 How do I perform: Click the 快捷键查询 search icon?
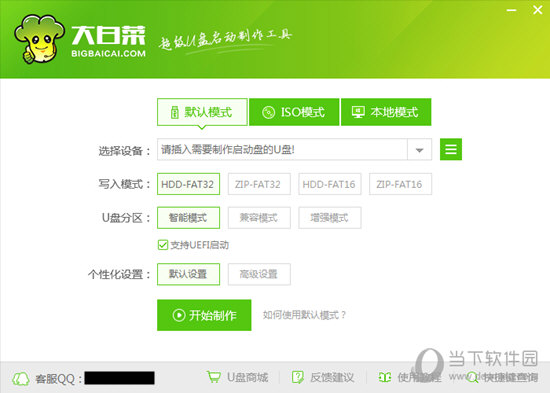(x=472, y=378)
